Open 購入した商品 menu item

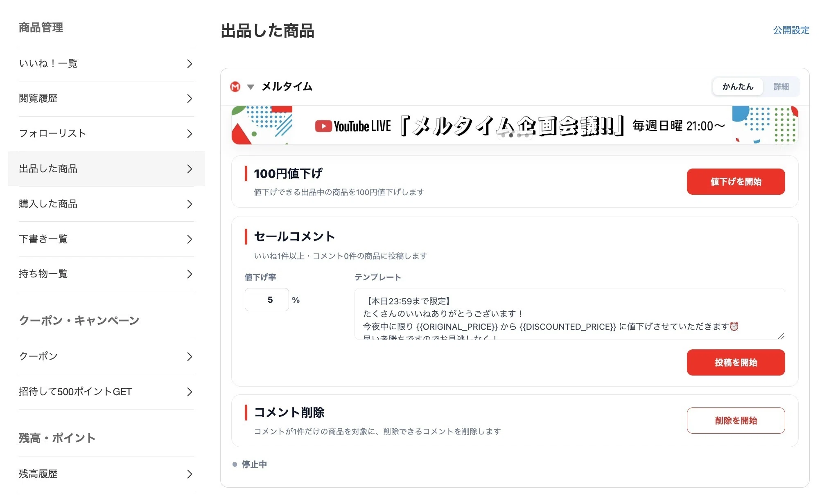click(x=106, y=204)
